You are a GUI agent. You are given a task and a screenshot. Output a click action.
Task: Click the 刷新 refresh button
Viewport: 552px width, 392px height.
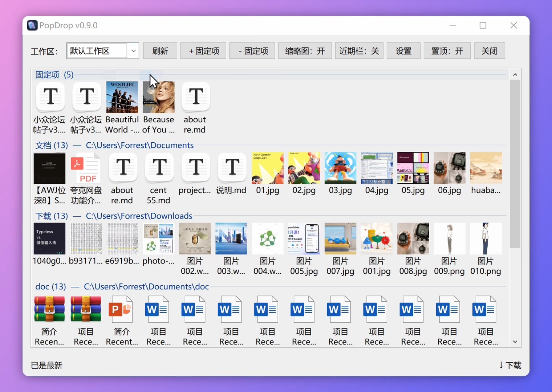(x=160, y=51)
